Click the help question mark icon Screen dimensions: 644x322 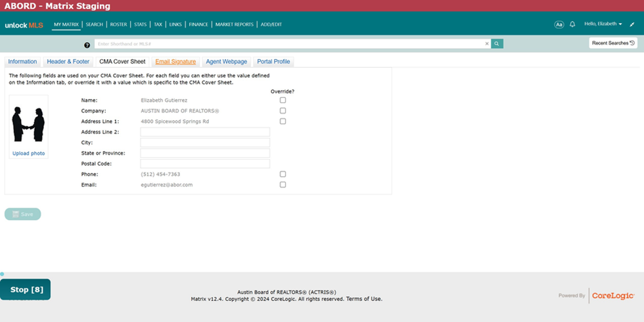[87, 45]
